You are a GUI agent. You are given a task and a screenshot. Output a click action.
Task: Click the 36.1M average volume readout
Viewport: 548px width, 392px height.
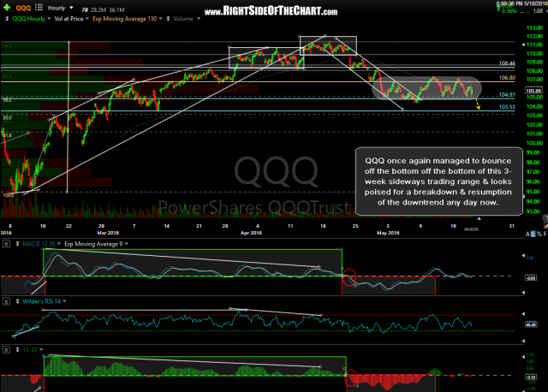pos(116,9)
